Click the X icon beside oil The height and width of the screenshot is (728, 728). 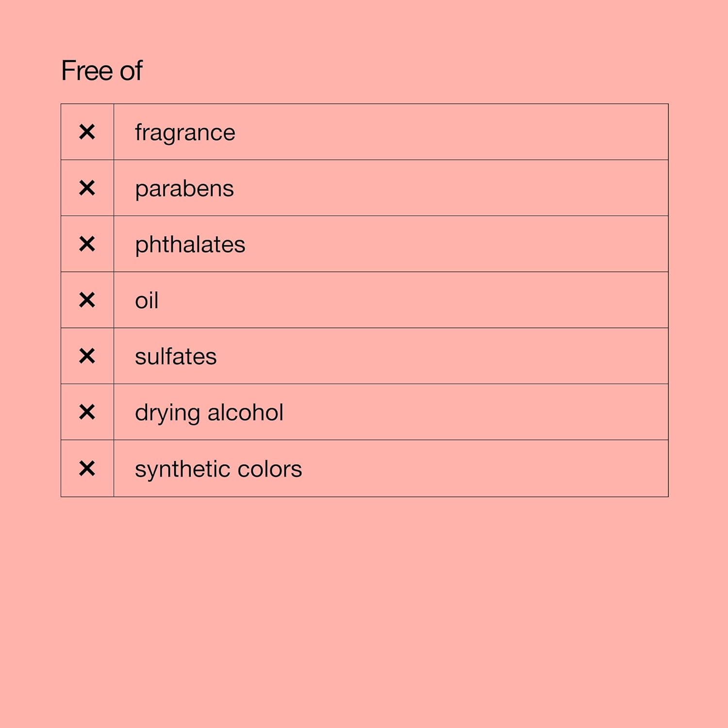coord(87,300)
